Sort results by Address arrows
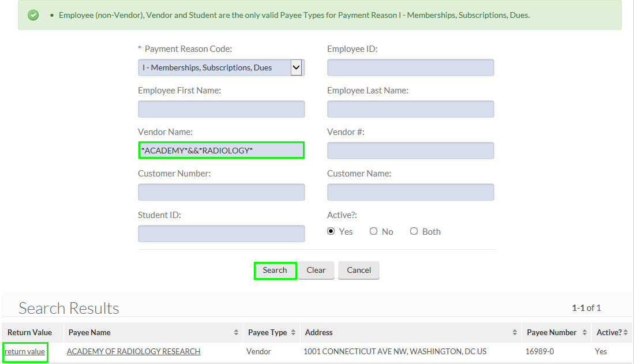 [x=515, y=332]
